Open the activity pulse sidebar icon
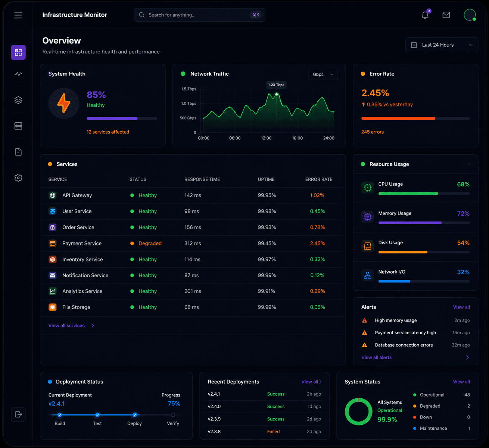 click(18, 74)
